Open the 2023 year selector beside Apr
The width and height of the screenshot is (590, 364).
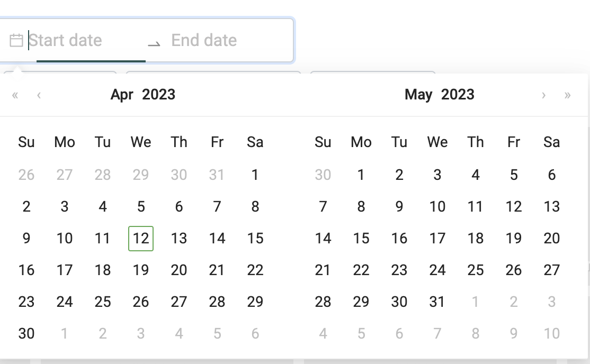click(x=159, y=95)
